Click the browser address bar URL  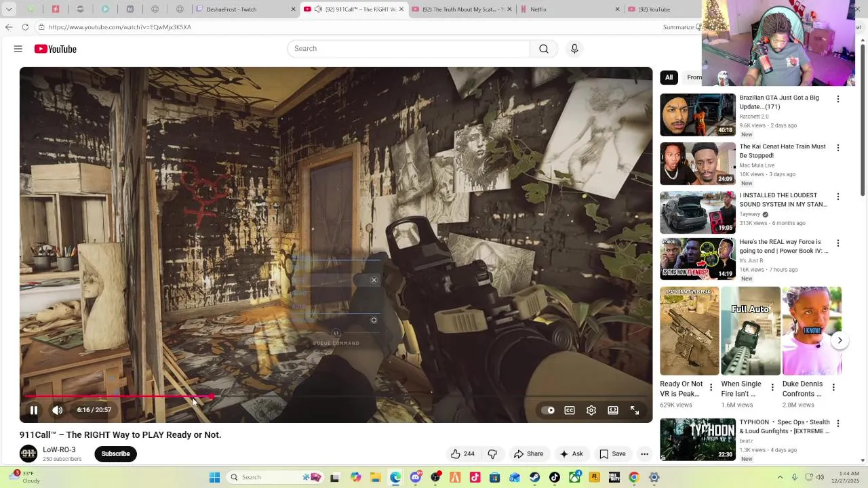pyautogui.click(x=120, y=27)
